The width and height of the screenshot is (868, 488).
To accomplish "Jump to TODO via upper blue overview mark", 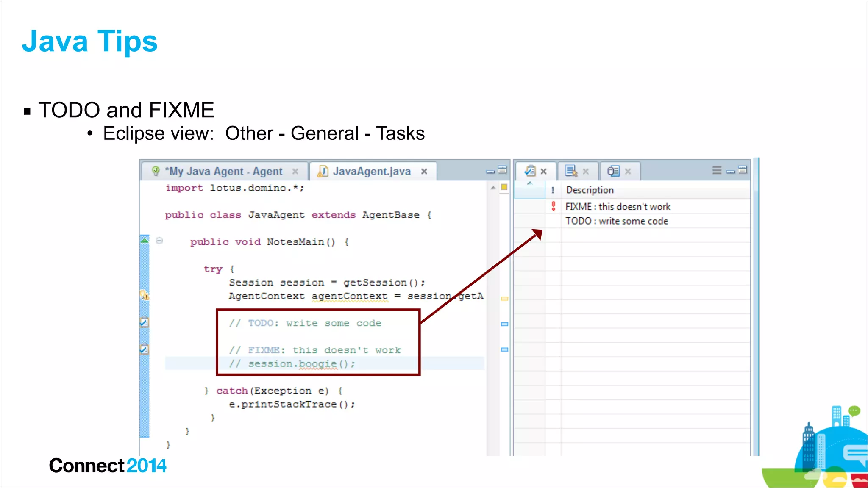I will (504, 324).
